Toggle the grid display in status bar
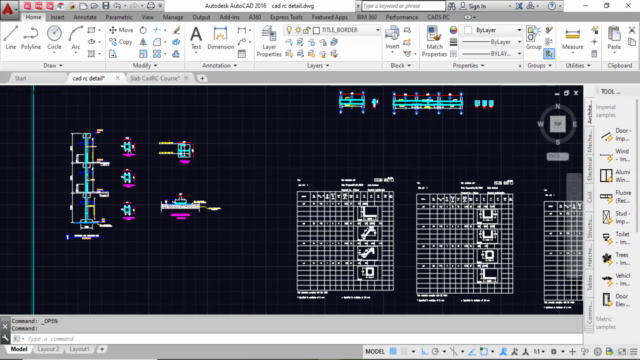 tap(393, 351)
